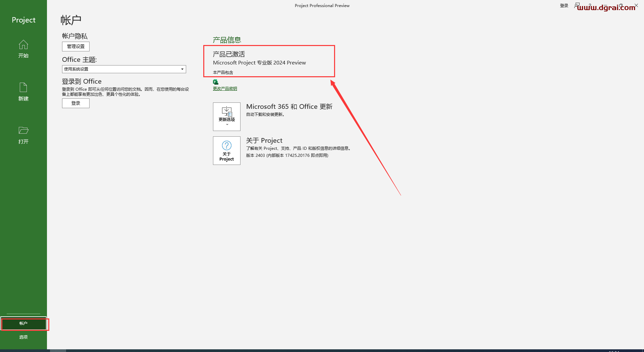Click the Microsoft 365 和 Office 更新 heading
Screen dimensions: 644x352
click(289, 106)
